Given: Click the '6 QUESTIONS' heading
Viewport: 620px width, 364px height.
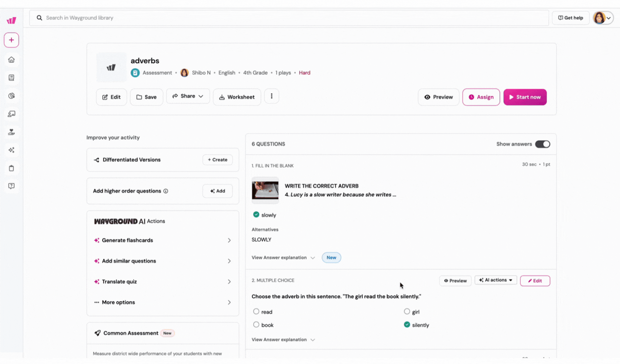Looking at the screenshot, I should (268, 144).
